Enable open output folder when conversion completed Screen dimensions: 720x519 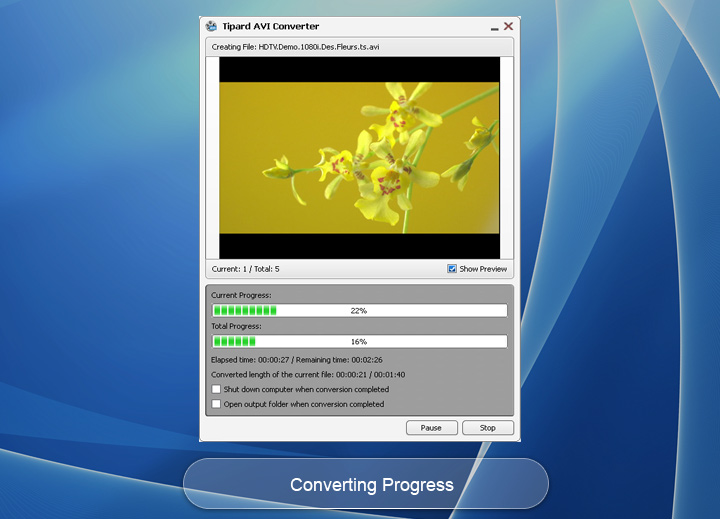(216, 404)
